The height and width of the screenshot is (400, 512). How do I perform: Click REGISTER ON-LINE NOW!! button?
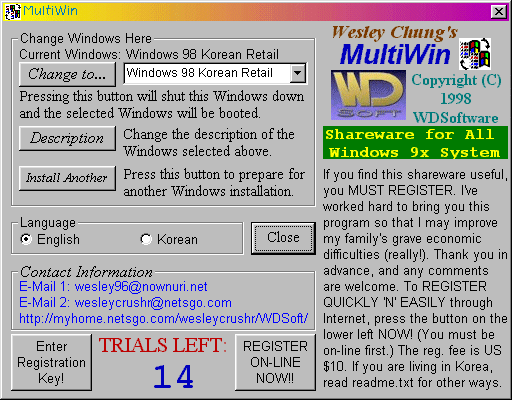coord(275,362)
